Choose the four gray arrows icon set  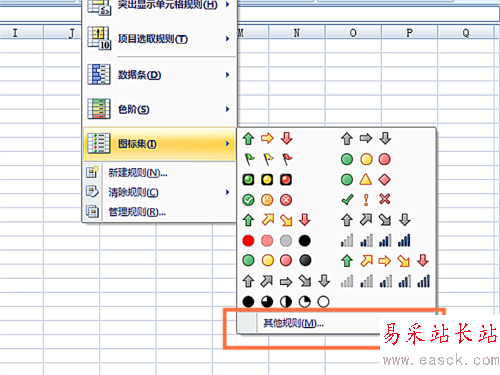[375, 220]
